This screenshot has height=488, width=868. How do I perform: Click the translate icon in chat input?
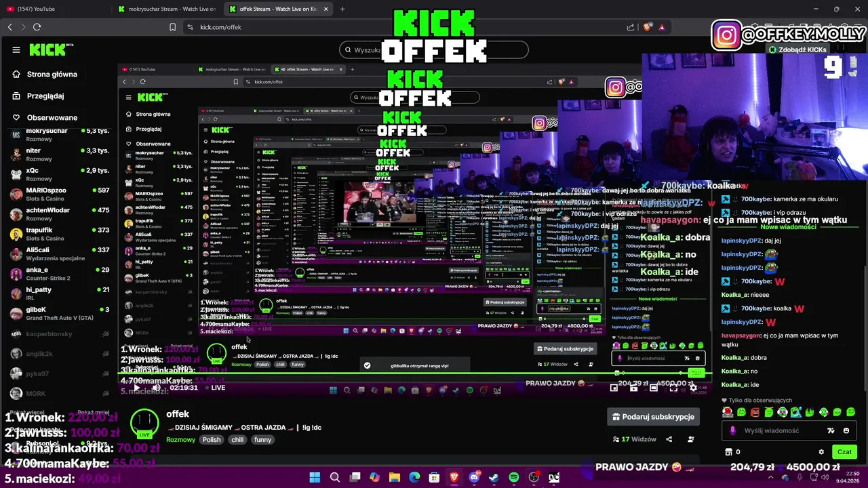(x=831, y=430)
